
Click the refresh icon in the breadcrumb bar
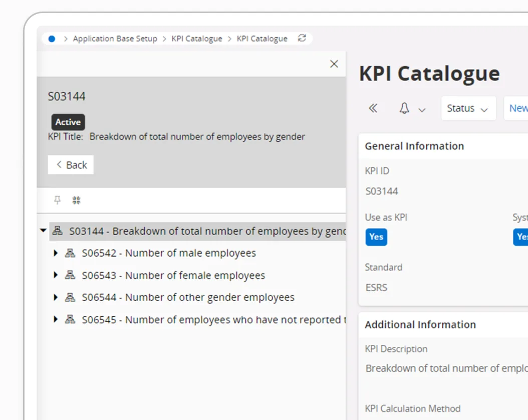[302, 38]
